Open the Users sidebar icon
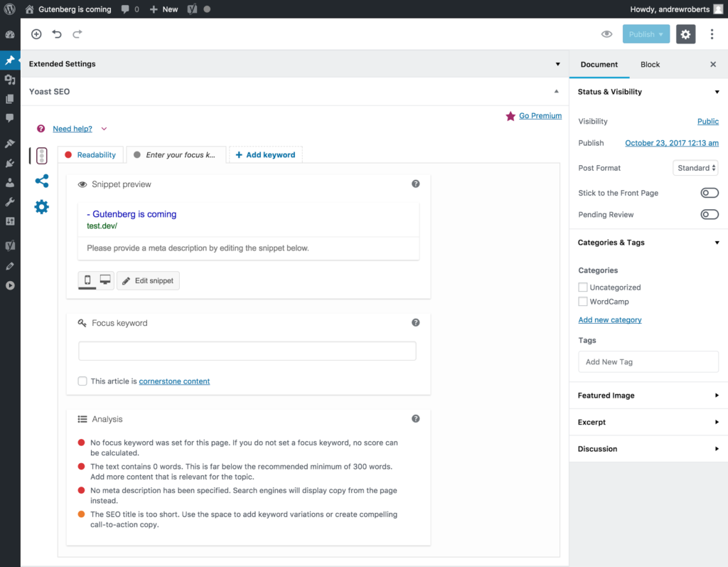728x567 pixels. [x=10, y=183]
